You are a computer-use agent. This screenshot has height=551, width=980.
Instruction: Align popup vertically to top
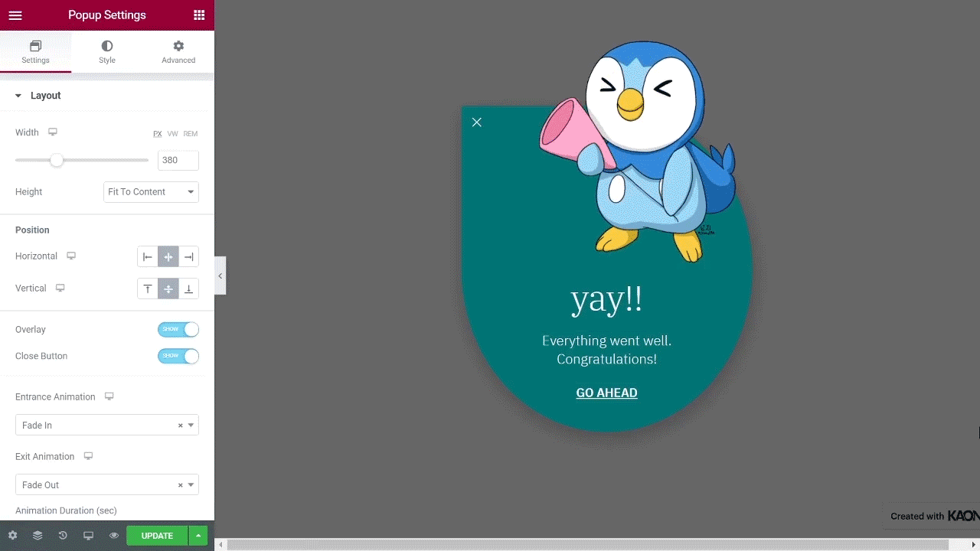148,289
